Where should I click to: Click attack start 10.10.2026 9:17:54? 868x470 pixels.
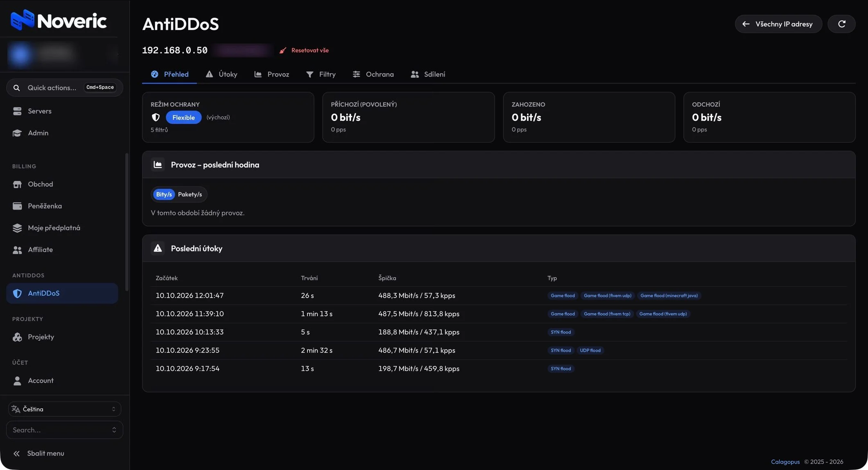point(187,368)
